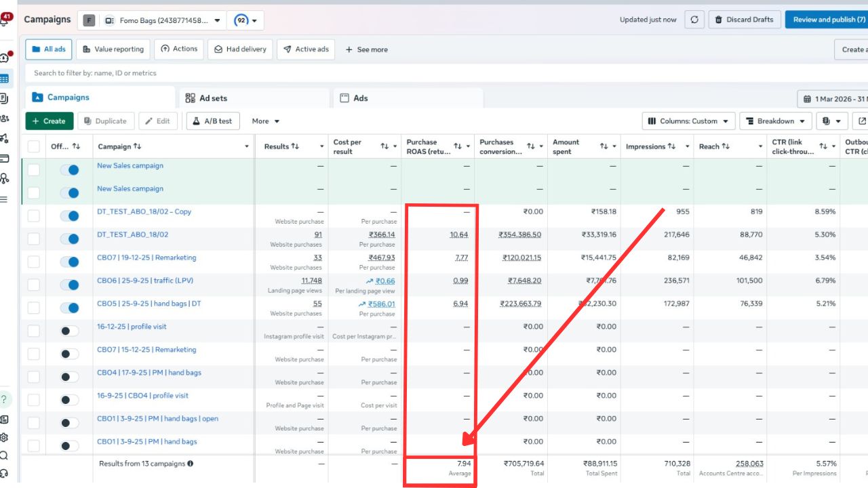Open Columns: Custom dropdown
The image size is (868, 488).
point(688,121)
